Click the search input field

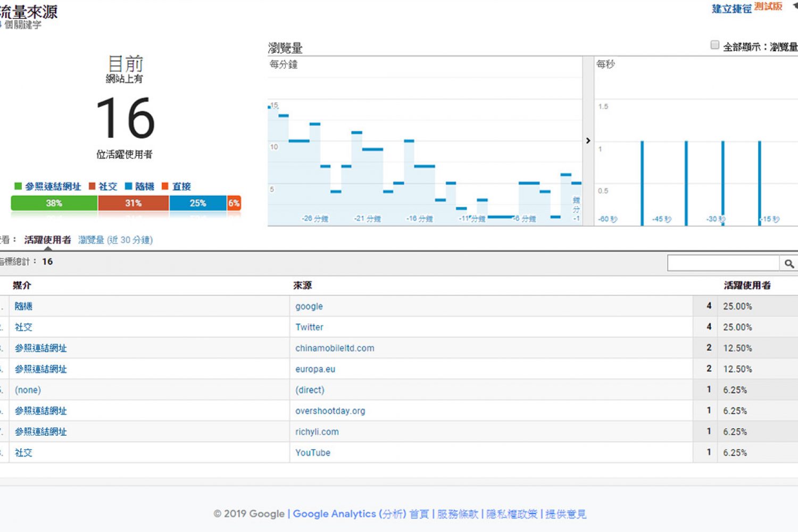(723, 263)
